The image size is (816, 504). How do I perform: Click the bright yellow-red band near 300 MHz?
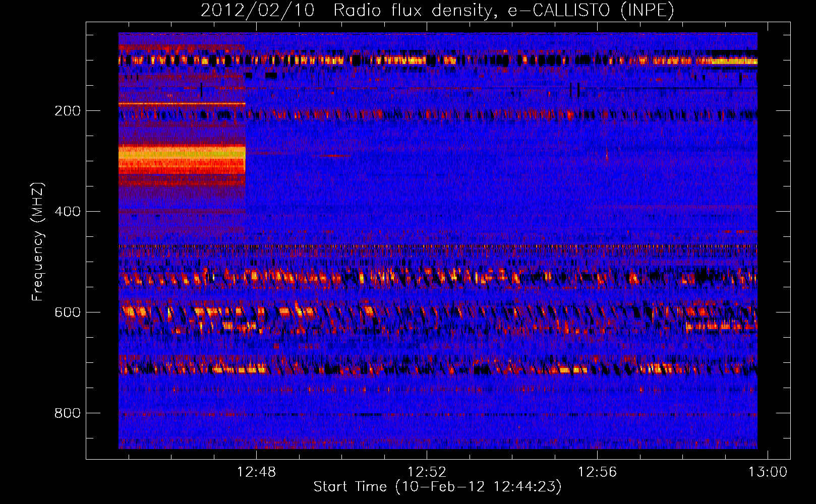coord(182,159)
